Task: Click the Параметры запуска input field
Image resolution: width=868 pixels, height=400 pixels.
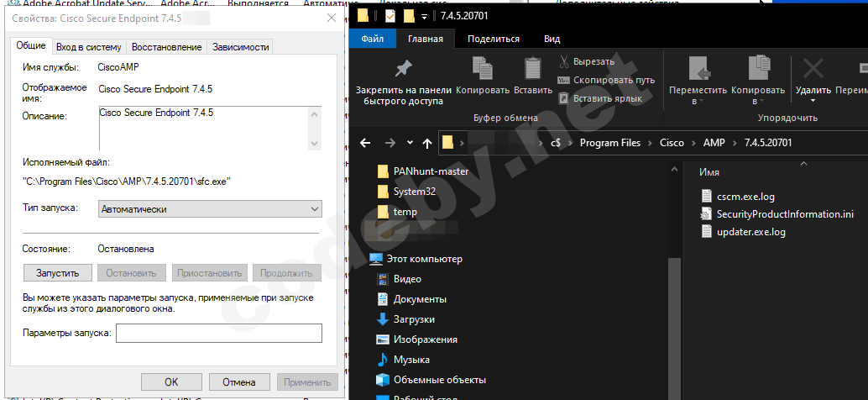Action: tap(218, 334)
